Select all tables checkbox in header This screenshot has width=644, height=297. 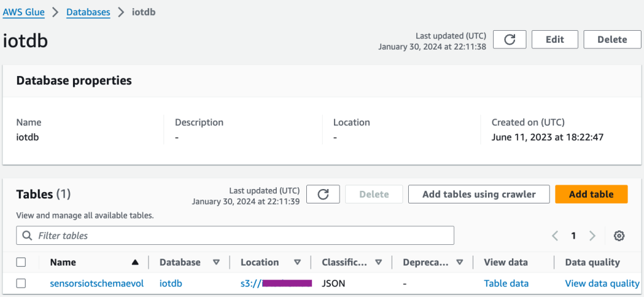point(21,262)
